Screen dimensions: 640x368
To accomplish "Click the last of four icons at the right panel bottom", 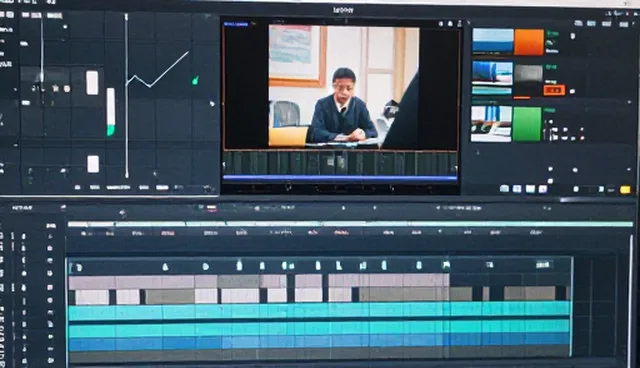I will (543, 188).
